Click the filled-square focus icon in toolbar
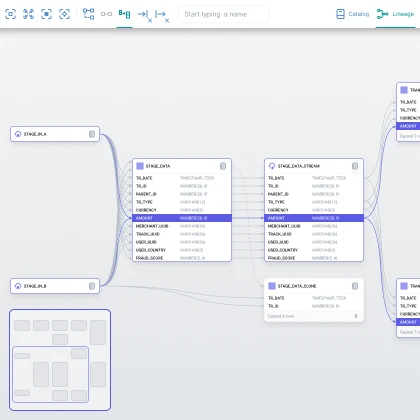Viewport: 420px width, 420px height. click(46, 14)
